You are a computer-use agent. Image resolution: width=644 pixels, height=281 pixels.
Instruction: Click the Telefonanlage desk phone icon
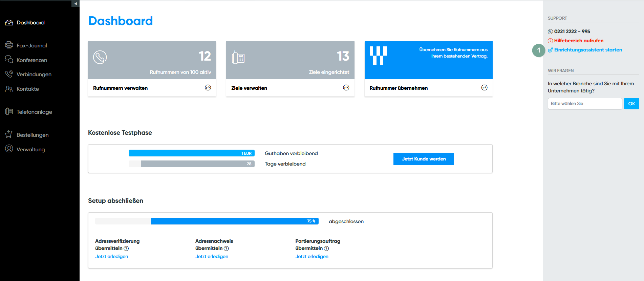(9, 111)
